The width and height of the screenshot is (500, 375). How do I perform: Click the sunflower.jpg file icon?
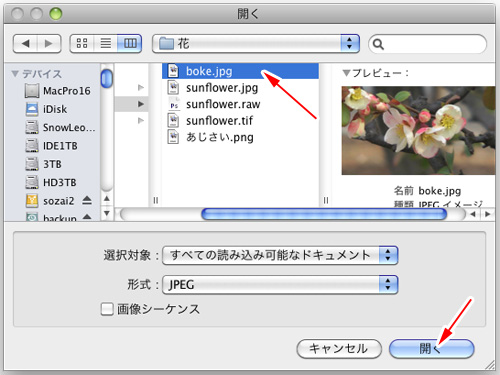coord(173,88)
